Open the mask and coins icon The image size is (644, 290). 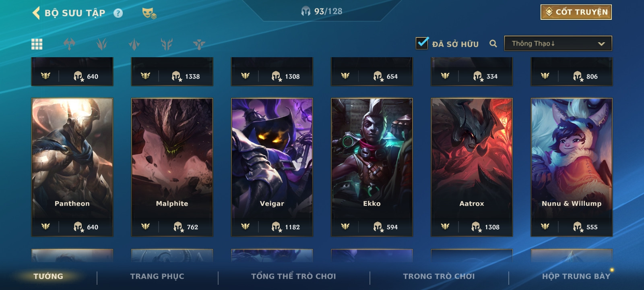click(x=149, y=13)
